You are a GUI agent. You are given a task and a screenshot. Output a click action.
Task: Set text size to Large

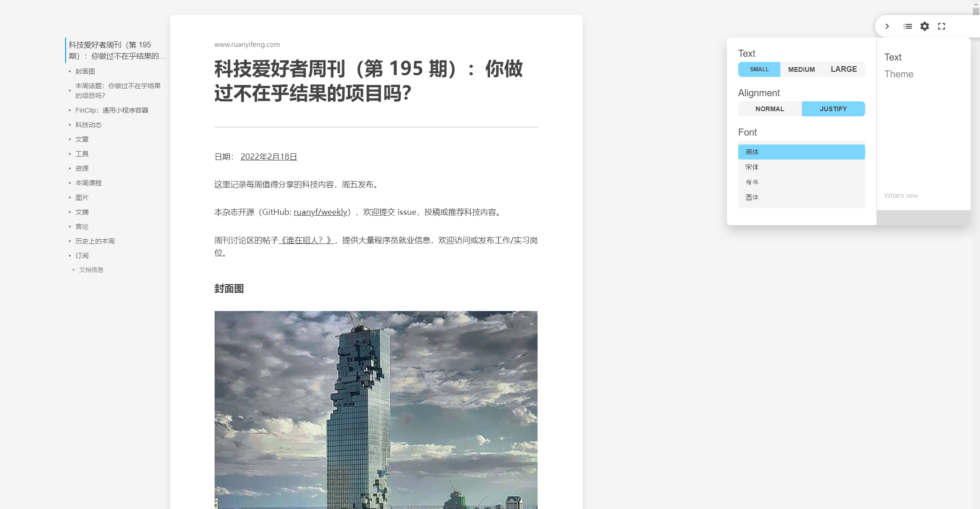tap(843, 69)
